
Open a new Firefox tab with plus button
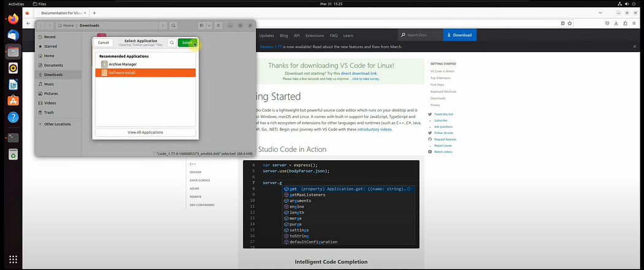94,13
